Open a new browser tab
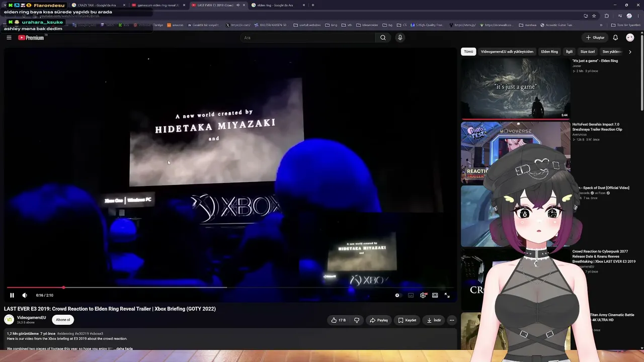Viewport: 644px width, 362px height. pos(313,5)
